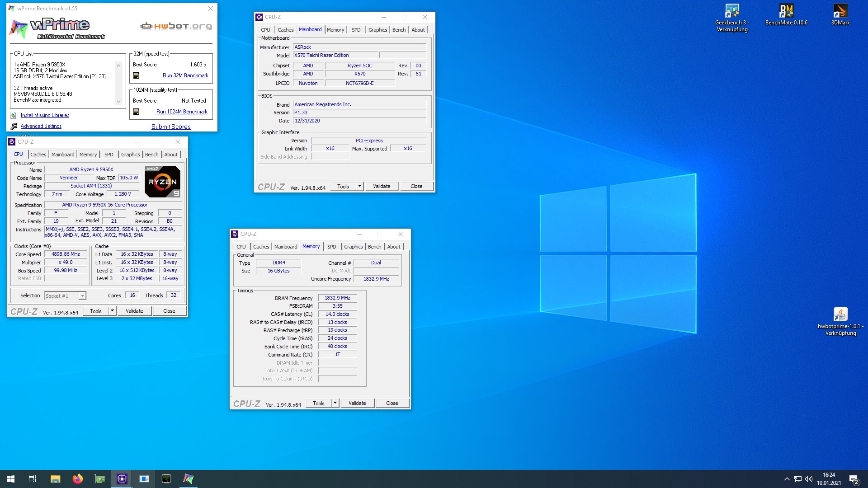The width and height of the screenshot is (868, 488).
Task: Click Run 32M Benchmark link
Action: coord(185,75)
